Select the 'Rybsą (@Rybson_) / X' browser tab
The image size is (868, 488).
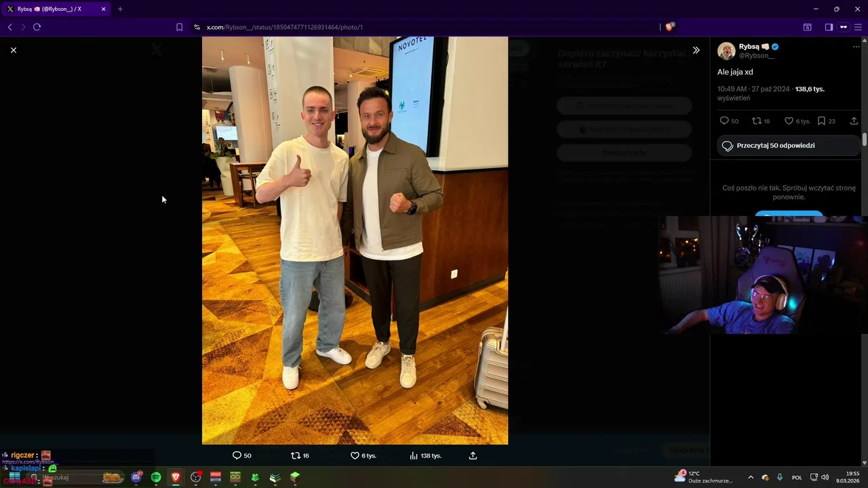tap(56, 9)
